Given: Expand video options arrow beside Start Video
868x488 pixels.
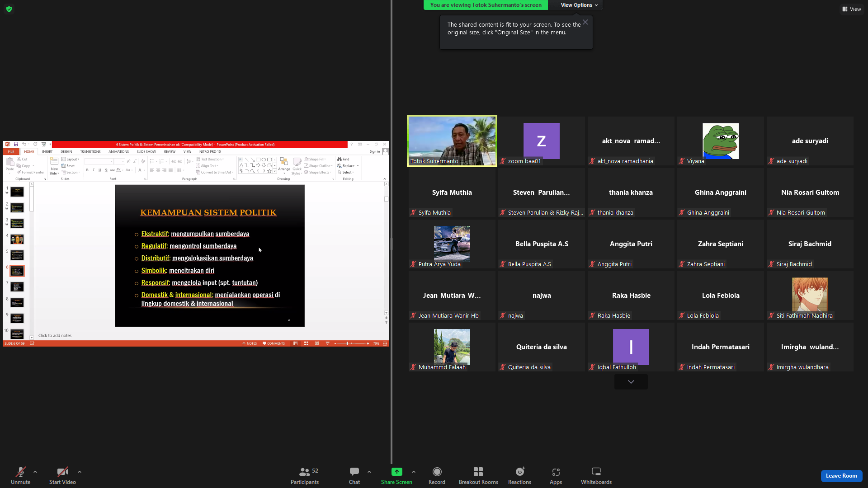Looking at the screenshot, I should coord(80,472).
